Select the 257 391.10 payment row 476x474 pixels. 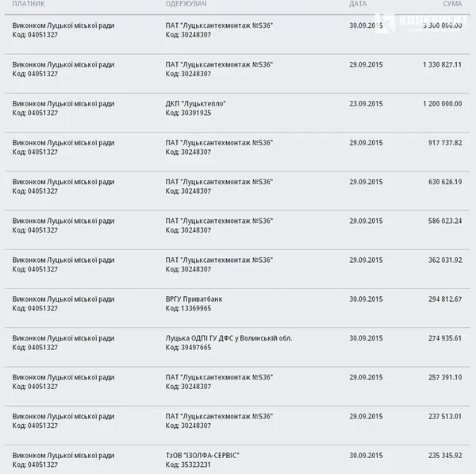tap(237, 386)
